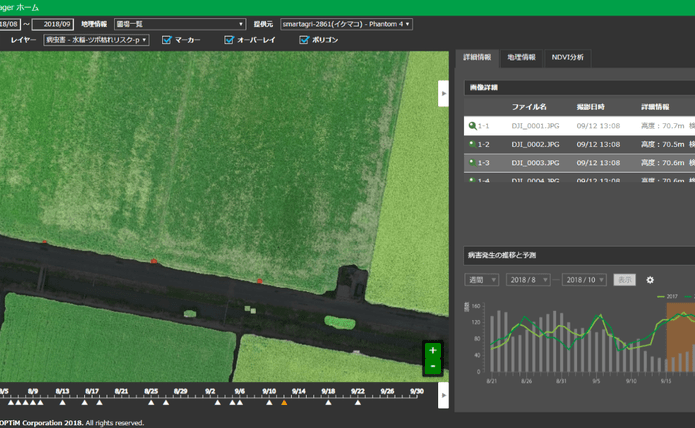Toggle the オーバーレイ checkbox
This screenshot has height=428, width=695.
click(x=229, y=40)
